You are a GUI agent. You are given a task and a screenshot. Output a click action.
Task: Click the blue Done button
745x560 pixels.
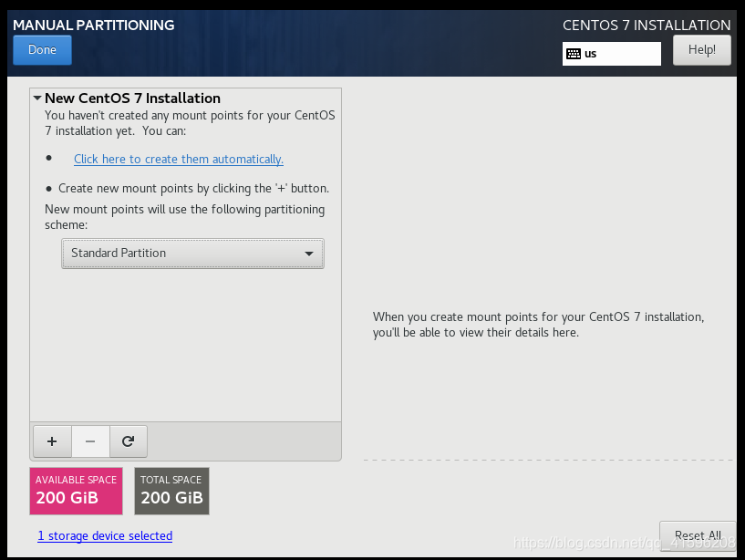[x=42, y=50]
